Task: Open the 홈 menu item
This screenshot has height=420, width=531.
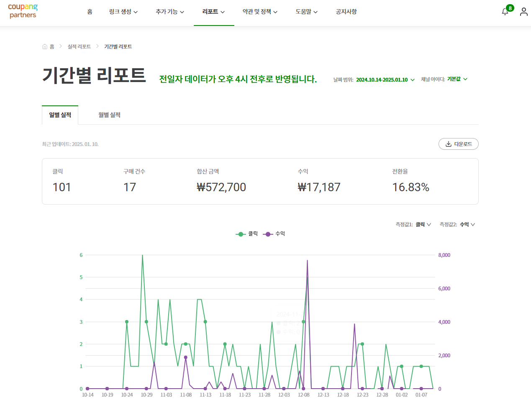Action: [x=90, y=12]
